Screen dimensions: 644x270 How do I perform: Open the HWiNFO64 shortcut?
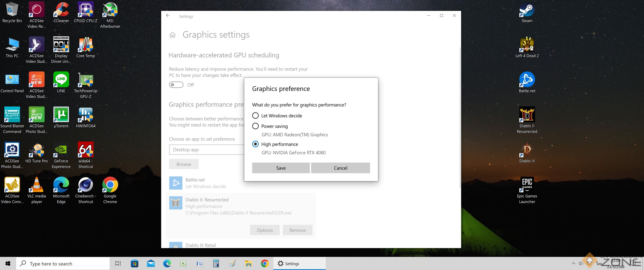86,118
